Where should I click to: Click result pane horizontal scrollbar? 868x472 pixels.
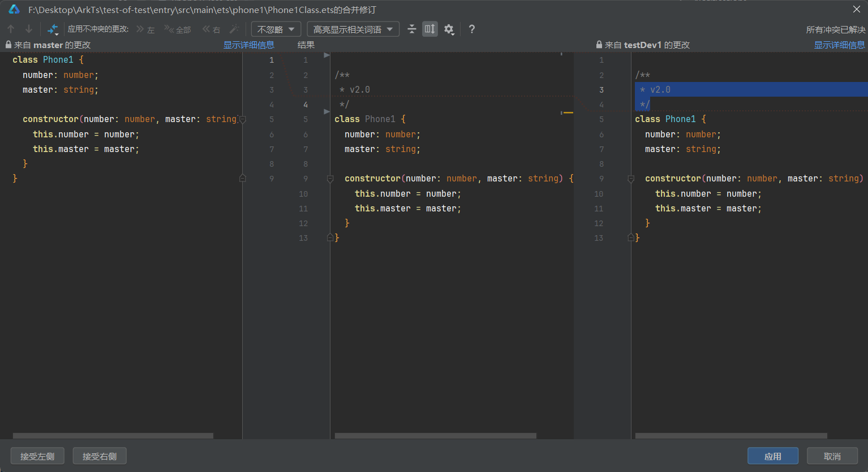click(436, 436)
